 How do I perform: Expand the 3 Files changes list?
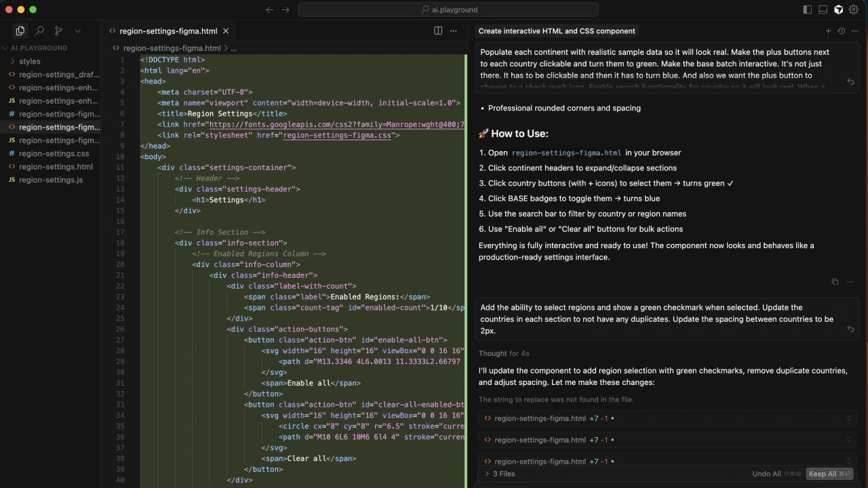tap(500, 474)
